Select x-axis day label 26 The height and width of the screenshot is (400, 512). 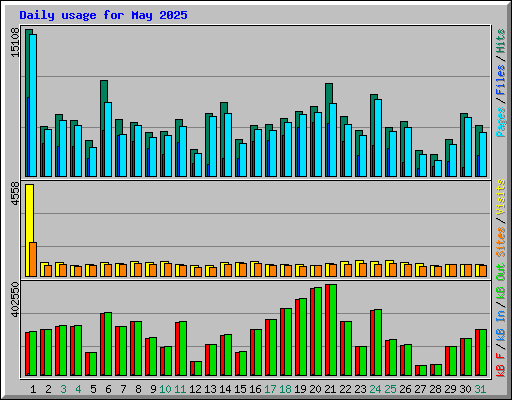pyautogui.click(x=405, y=389)
